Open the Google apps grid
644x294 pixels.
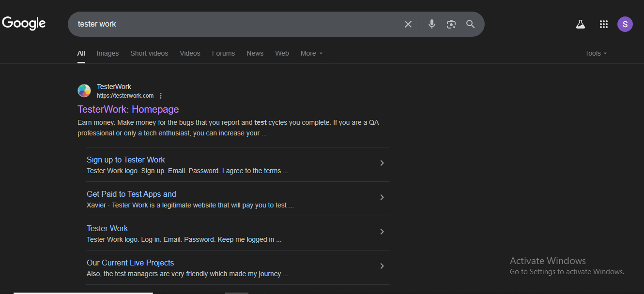603,24
